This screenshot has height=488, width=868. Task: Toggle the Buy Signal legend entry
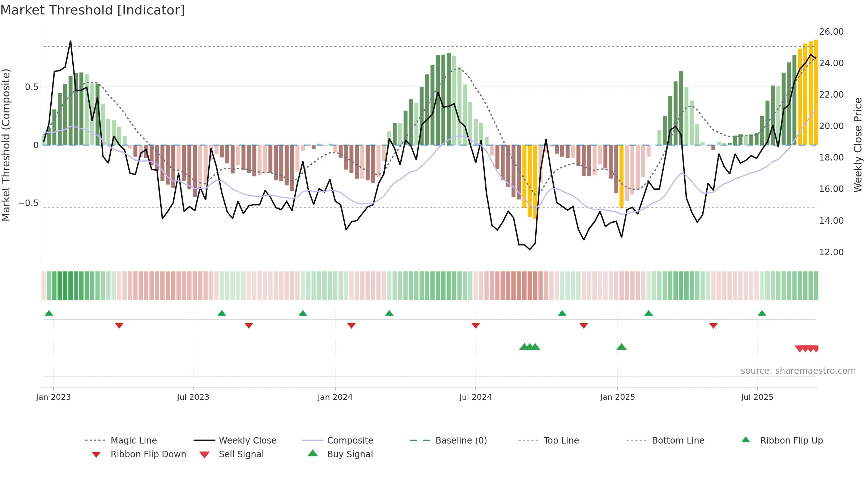click(340, 454)
